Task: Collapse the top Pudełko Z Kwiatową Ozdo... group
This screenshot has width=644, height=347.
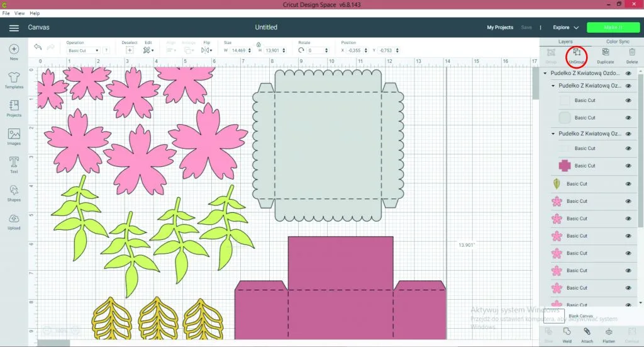Action: click(545, 73)
